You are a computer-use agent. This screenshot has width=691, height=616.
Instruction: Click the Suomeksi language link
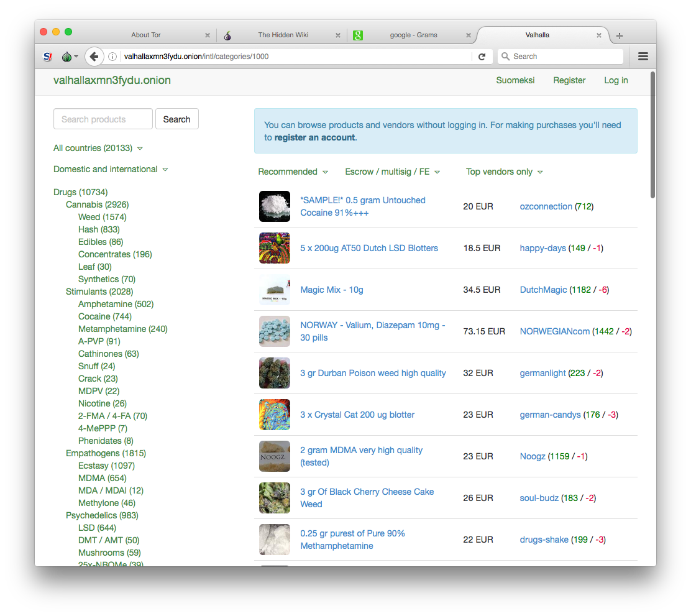(x=515, y=80)
